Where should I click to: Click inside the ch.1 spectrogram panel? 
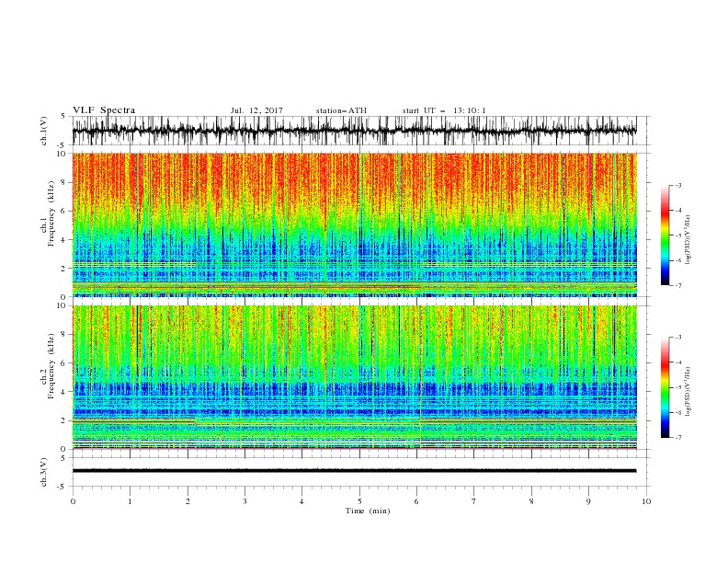(354, 224)
